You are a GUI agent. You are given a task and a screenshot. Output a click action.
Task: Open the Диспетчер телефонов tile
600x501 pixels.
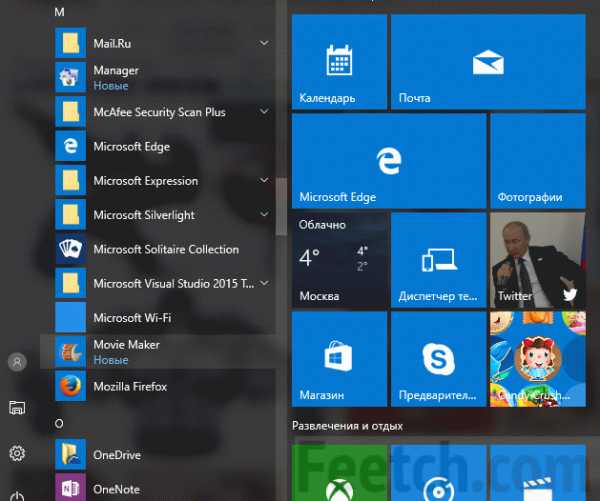coord(439,260)
